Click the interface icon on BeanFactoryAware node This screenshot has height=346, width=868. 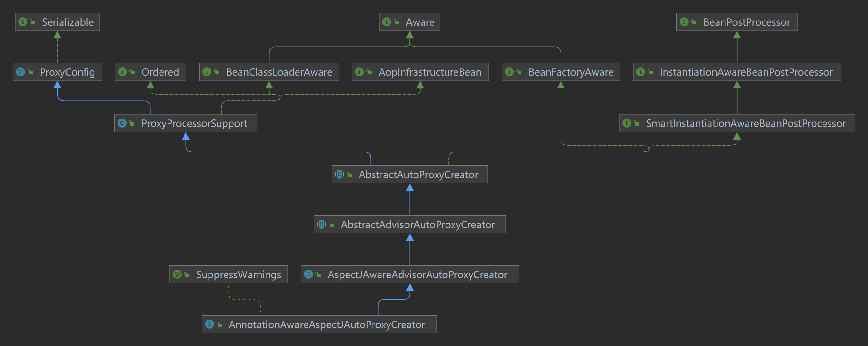click(509, 72)
